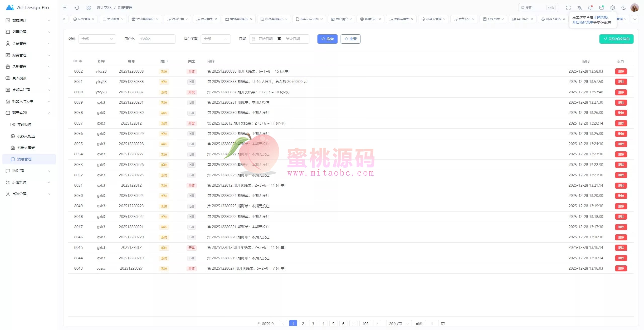This screenshot has width=644, height=330.
Task: Open the notification bell icon
Action: pyautogui.click(x=590, y=8)
